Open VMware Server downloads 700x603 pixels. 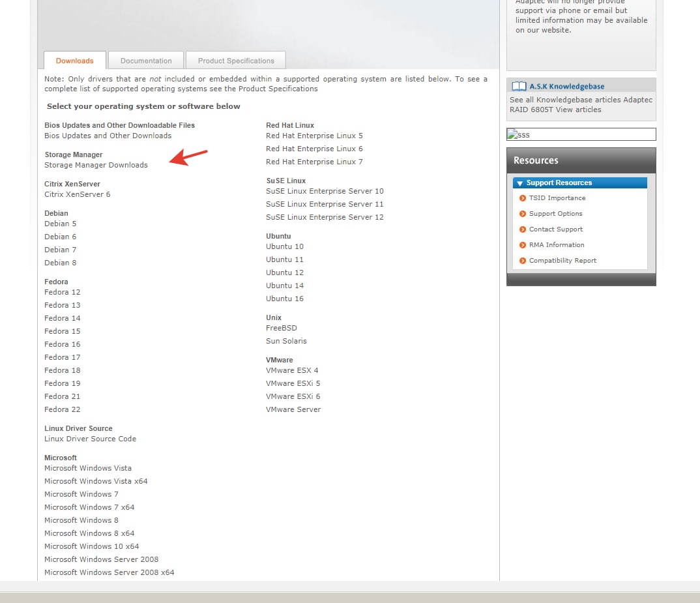pyautogui.click(x=293, y=409)
